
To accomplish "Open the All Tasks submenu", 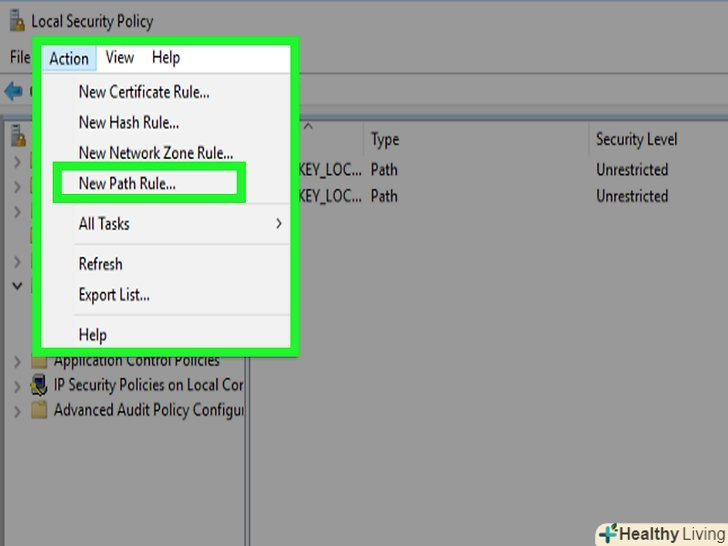I will pyautogui.click(x=181, y=224).
